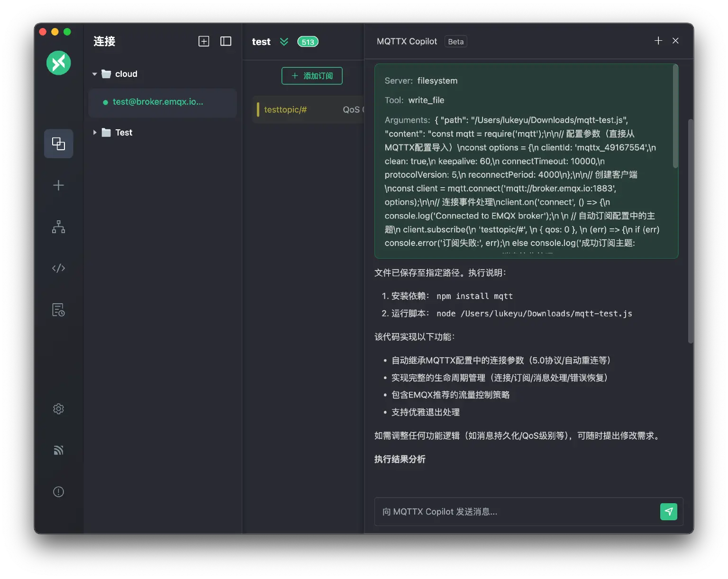This screenshot has width=728, height=579.
Task: Open the Script code icon in the sidebar
Action: click(x=58, y=268)
